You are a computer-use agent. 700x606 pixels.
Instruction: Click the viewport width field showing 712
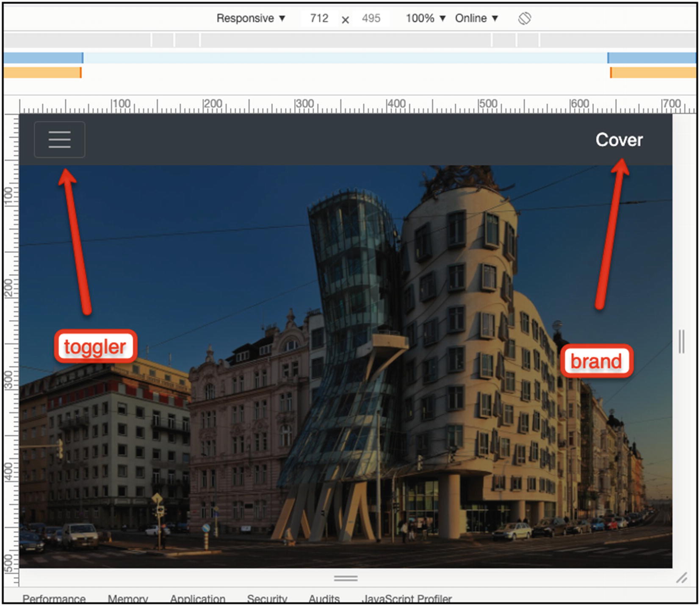click(x=319, y=18)
